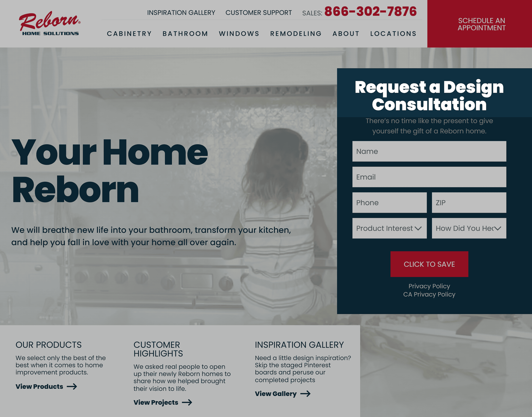Expand the How Did You Hear dropdown
The image size is (532, 417).
(x=469, y=228)
